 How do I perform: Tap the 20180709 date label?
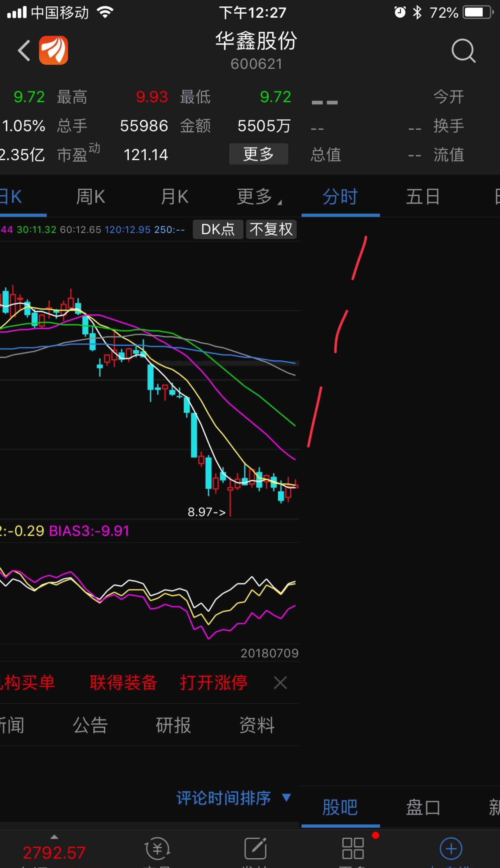point(269,653)
